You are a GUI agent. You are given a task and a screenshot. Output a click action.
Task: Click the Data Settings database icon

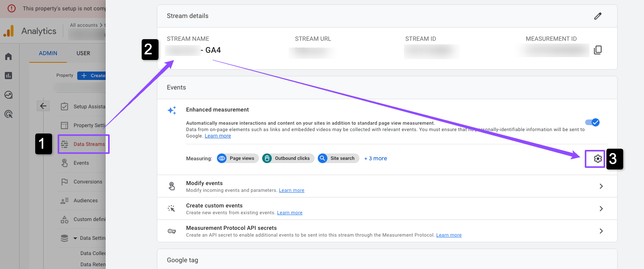tap(64, 238)
